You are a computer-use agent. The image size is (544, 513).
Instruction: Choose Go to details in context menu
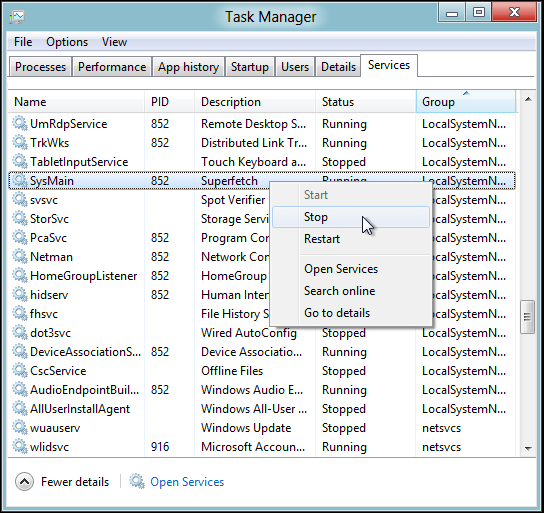tap(351, 313)
